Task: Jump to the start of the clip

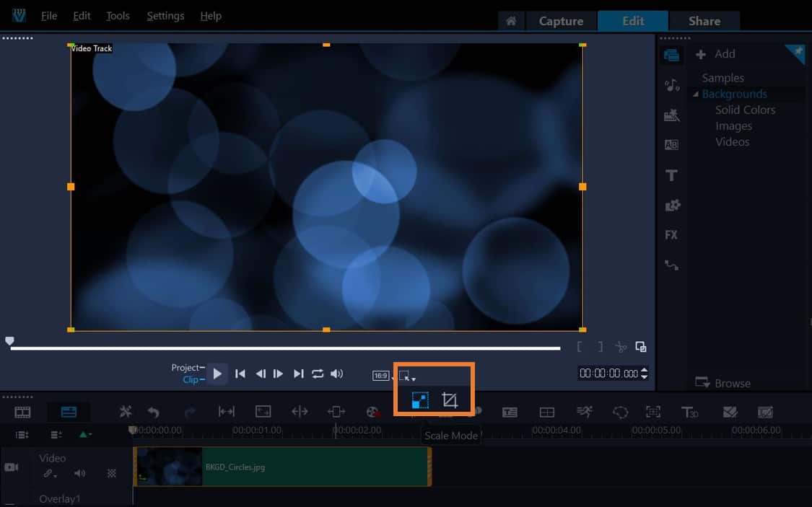Action: [240, 374]
